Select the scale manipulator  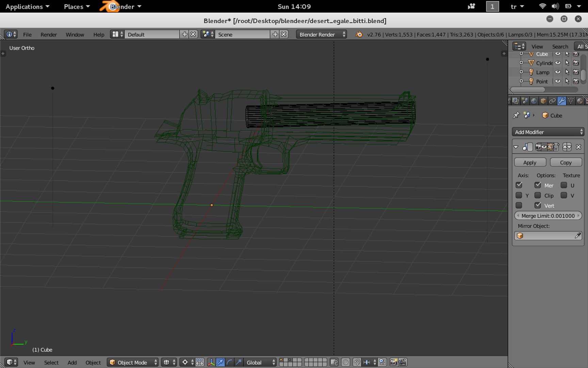point(239,362)
